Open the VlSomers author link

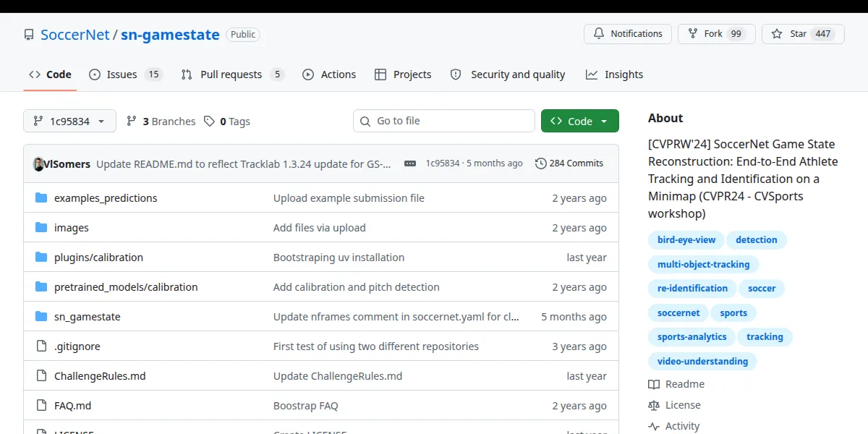pyautogui.click(x=67, y=163)
